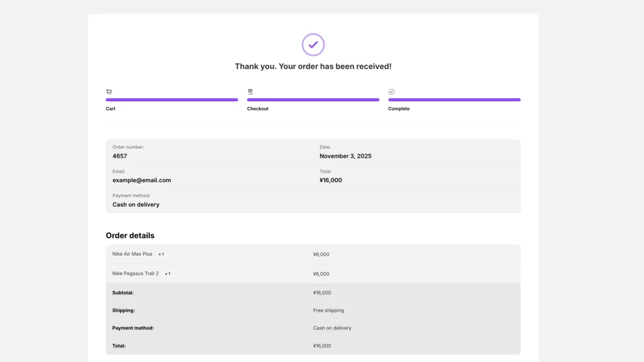Select the Checkout step label
Viewport: 644px width, 362px height.
pyautogui.click(x=257, y=109)
